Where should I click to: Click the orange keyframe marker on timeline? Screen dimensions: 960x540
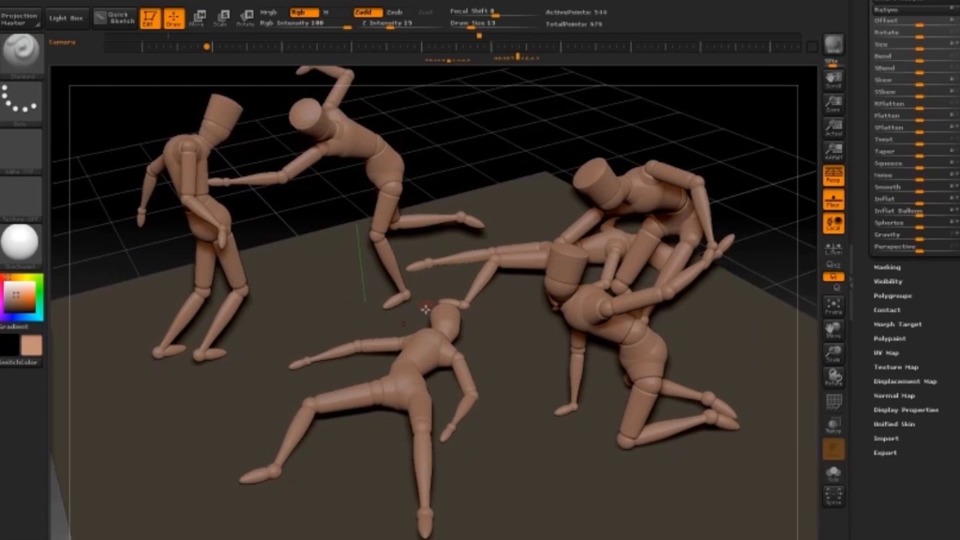(x=207, y=46)
